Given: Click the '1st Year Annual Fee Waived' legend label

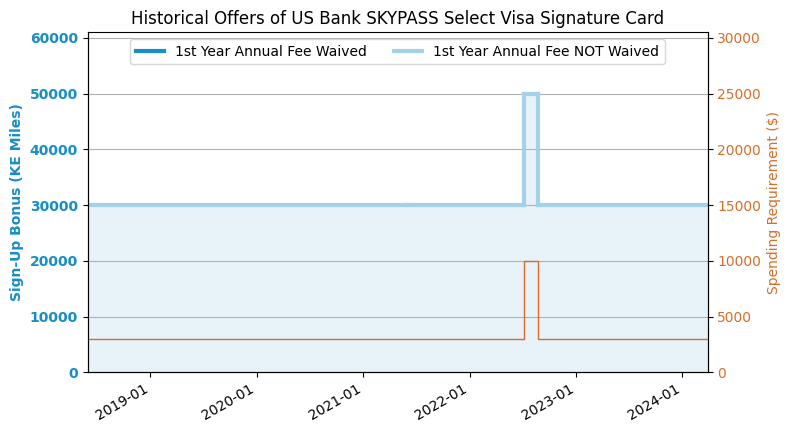Looking at the screenshot, I should (x=271, y=51).
